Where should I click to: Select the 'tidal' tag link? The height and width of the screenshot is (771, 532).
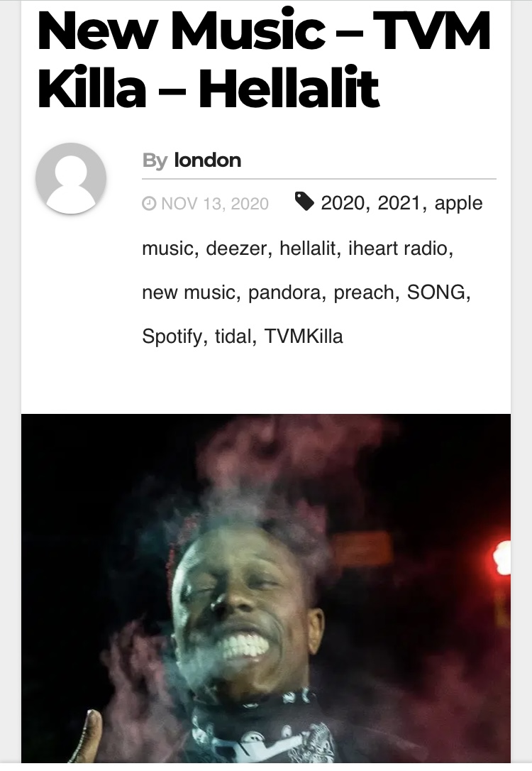coord(233,337)
